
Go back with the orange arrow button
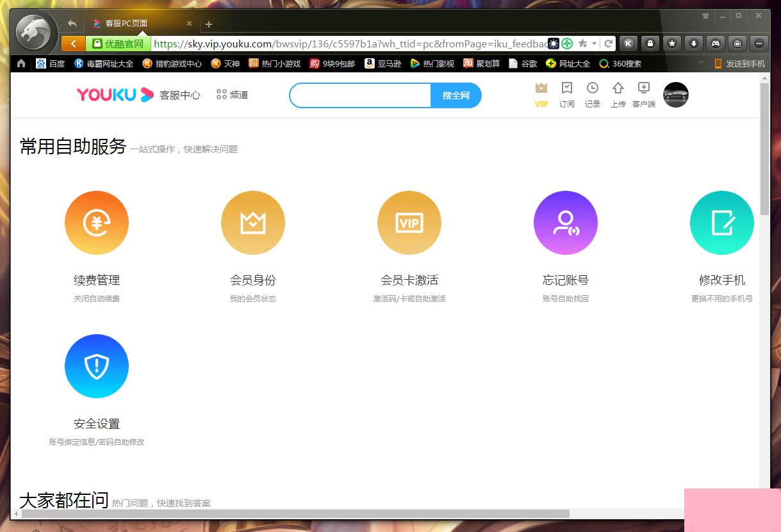(74, 44)
